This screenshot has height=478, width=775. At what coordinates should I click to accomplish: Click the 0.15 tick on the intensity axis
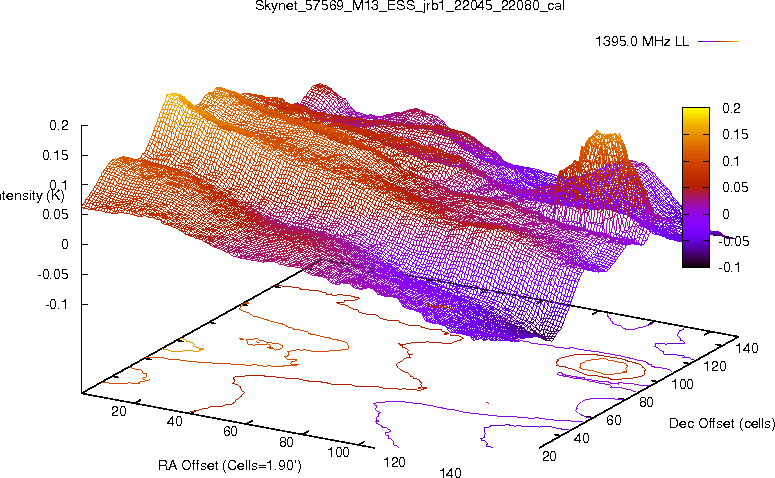(x=55, y=155)
